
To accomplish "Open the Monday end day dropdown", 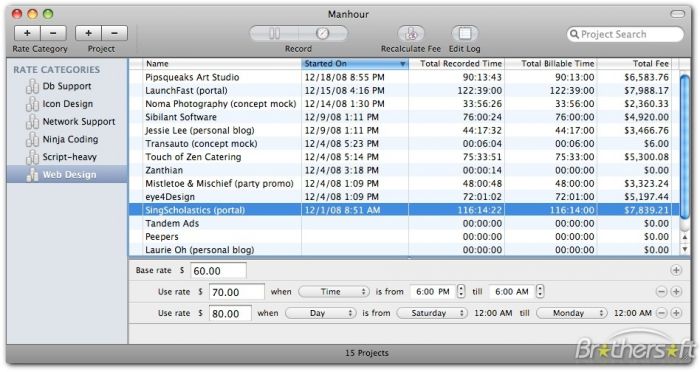I will click(x=572, y=313).
